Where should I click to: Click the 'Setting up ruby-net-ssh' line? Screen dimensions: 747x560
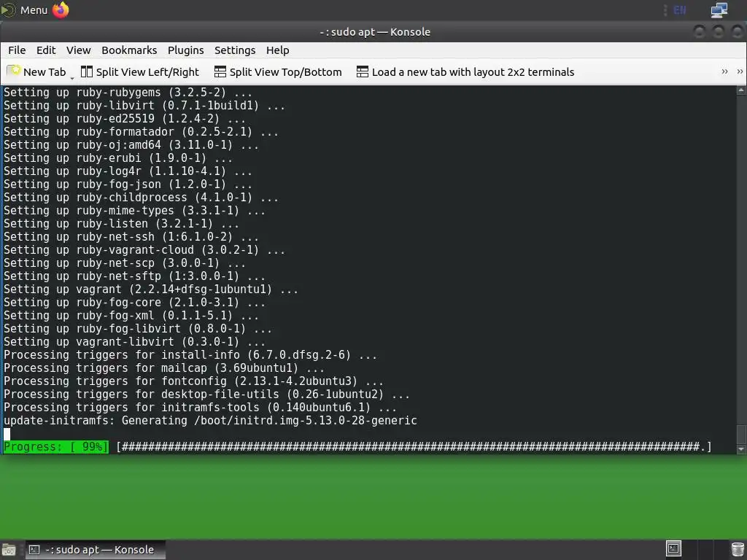click(x=131, y=237)
